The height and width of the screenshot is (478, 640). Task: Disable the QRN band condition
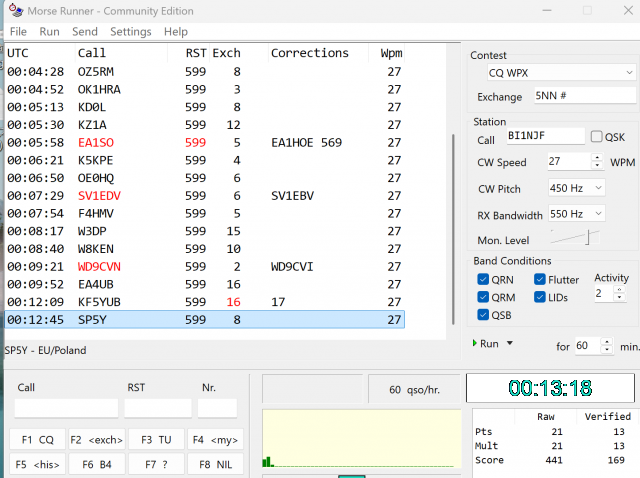[483, 279]
